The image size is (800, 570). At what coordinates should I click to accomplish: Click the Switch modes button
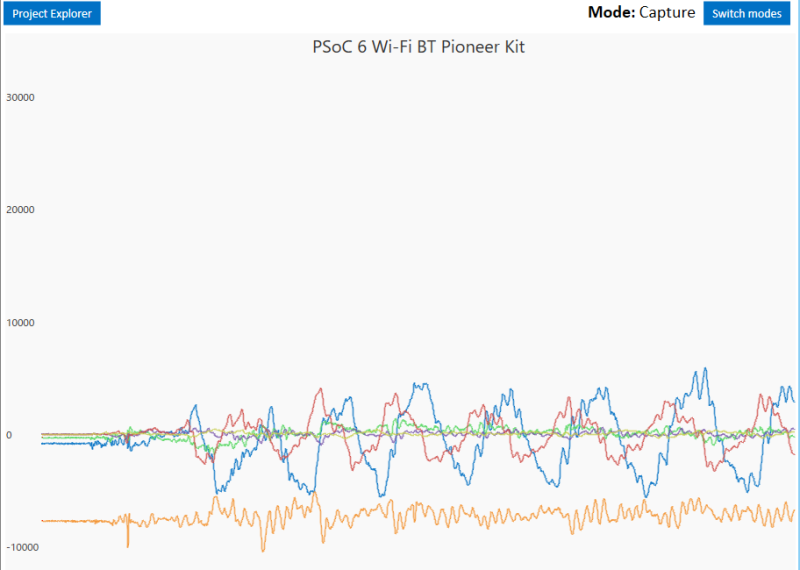pos(747,14)
